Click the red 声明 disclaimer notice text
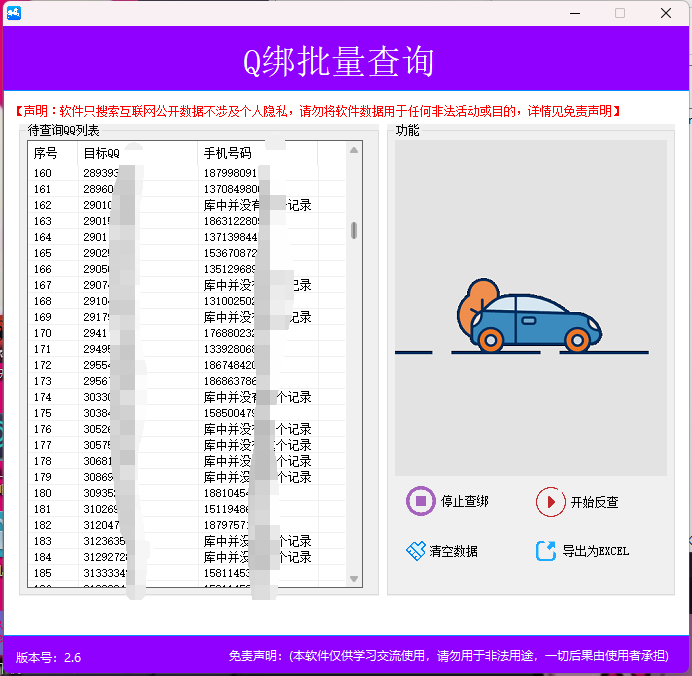 click(x=318, y=111)
